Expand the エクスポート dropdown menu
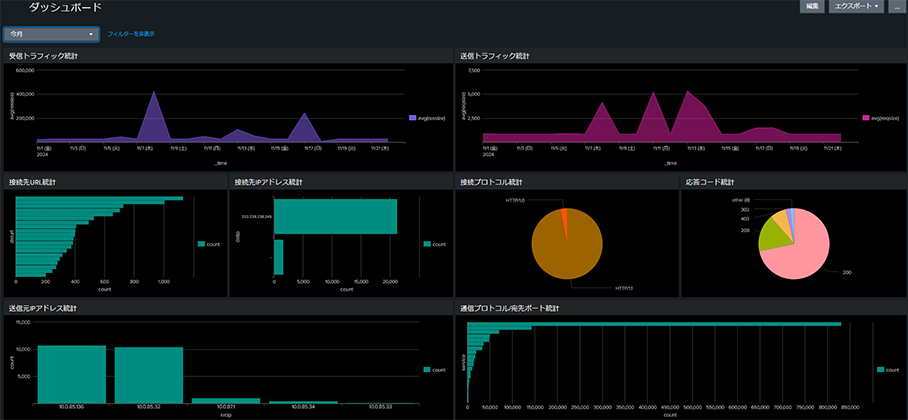This screenshot has width=908, height=420. (857, 7)
